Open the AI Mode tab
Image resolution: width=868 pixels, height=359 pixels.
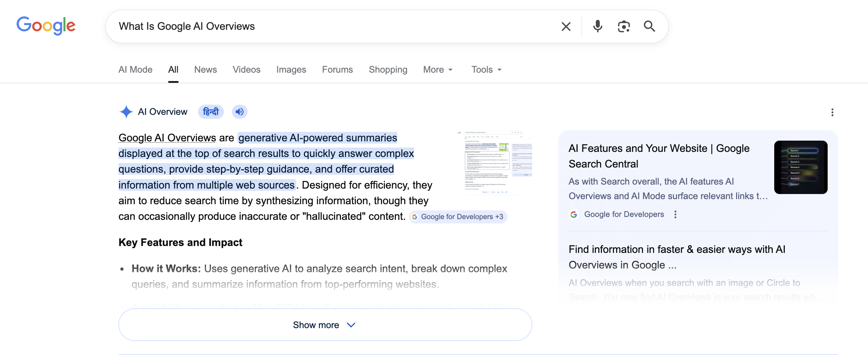(135, 69)
